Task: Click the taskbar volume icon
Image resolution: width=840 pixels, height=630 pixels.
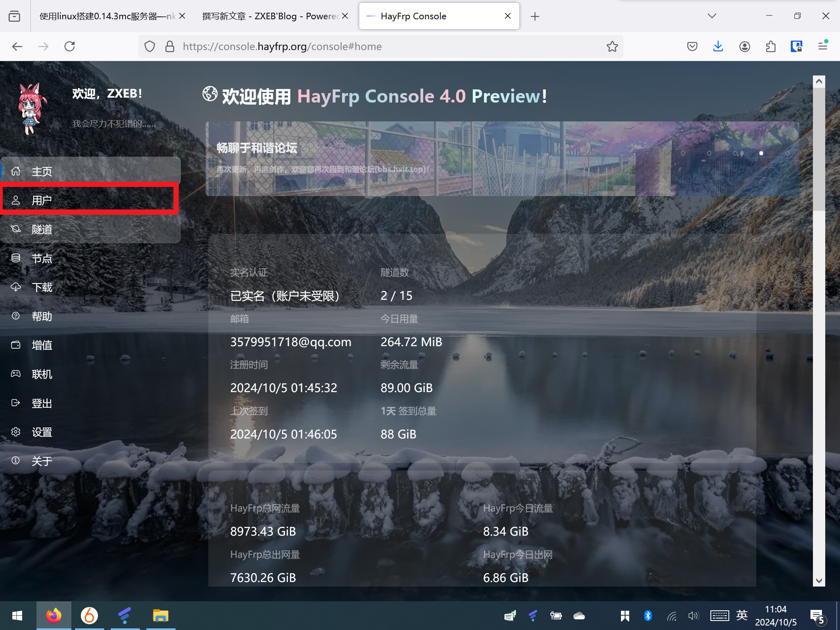Action: point(693,616)
